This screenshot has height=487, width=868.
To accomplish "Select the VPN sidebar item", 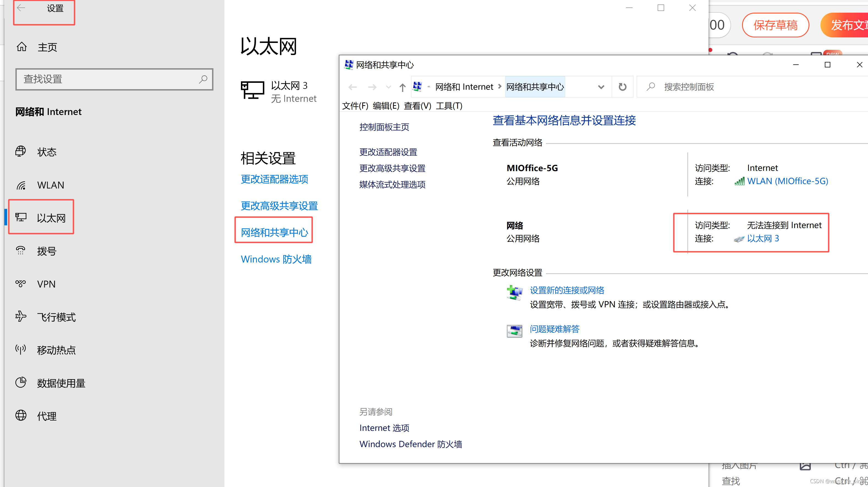I will (46, 284).
